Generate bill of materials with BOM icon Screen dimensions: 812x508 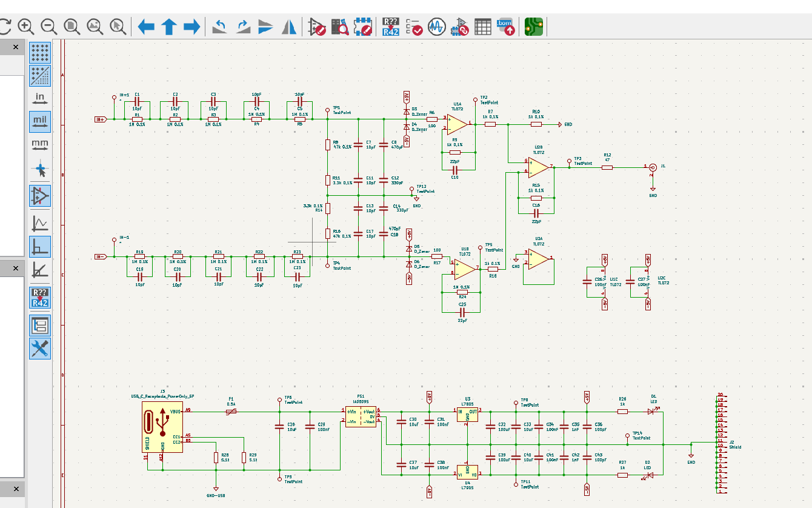pyautogui.click(x=505, y=27)
